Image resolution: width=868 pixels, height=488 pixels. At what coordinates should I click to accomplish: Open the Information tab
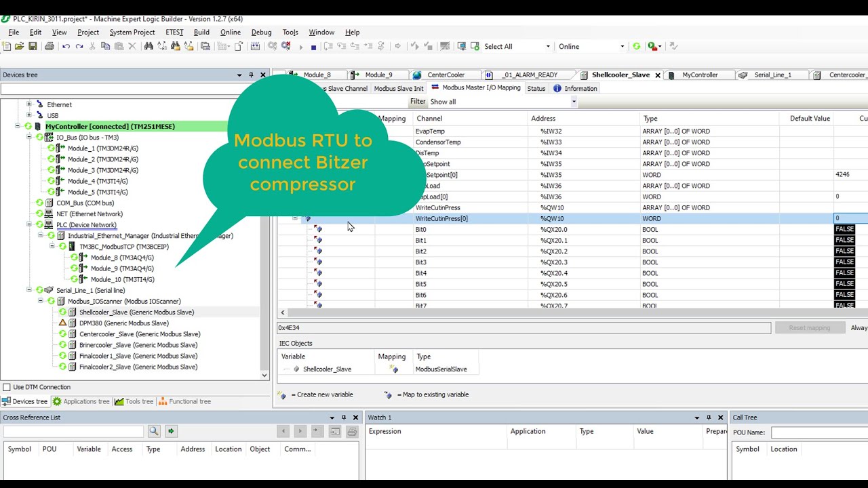click(x=575, y=88)
